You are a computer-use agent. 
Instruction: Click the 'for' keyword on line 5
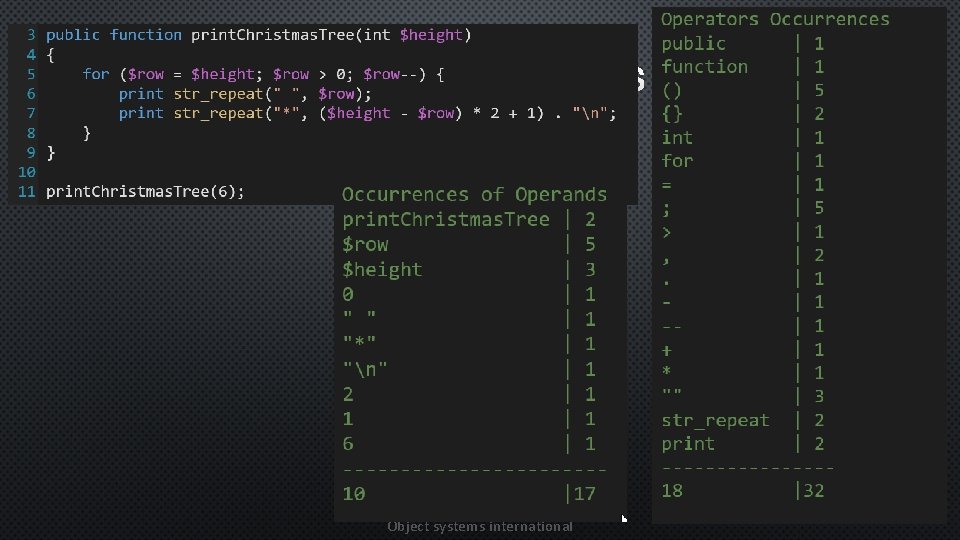[x=96, y=74]
